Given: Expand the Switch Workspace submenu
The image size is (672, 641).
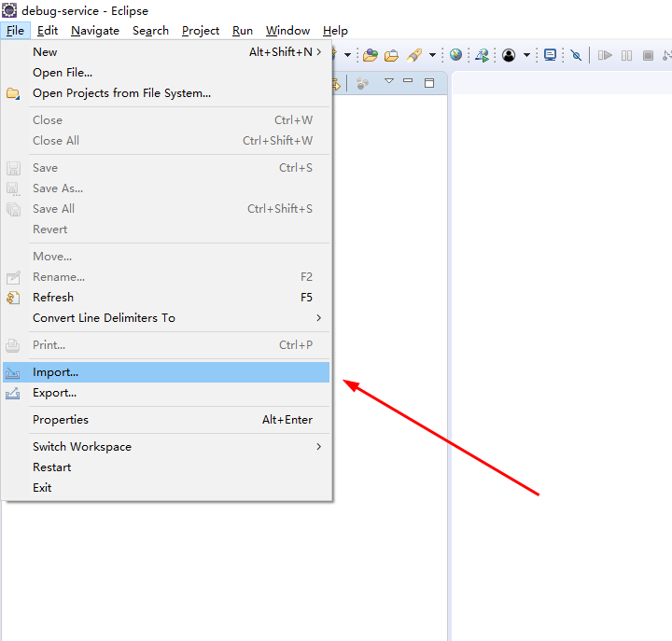Looking at the screenshot, I should click(319, 447).
